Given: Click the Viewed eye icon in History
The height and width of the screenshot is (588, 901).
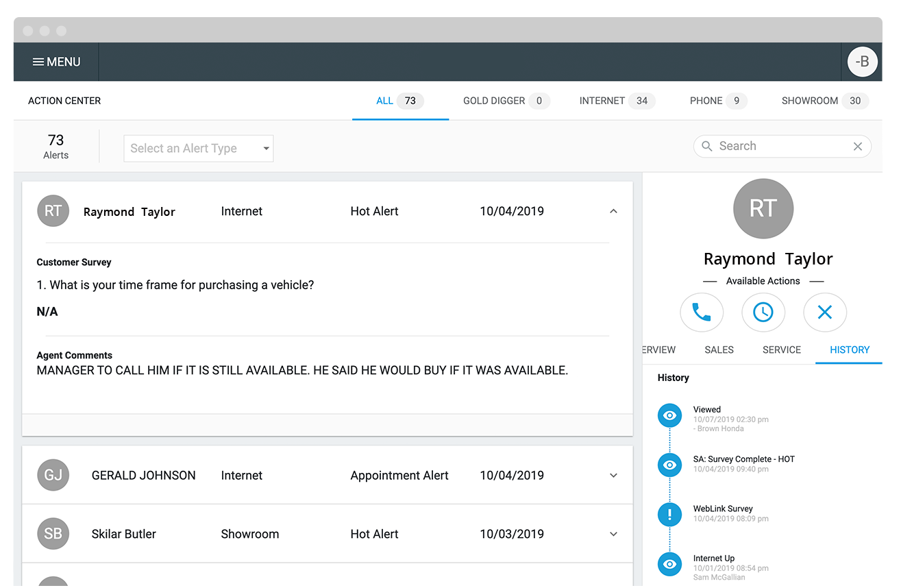Looking at the screenshot, I should click(x=669, y=415).
